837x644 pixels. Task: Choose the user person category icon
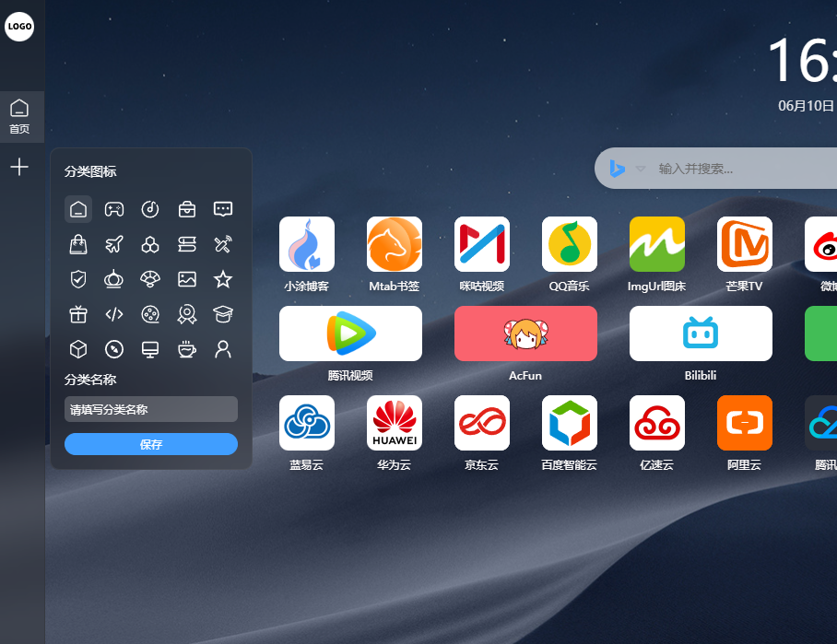(222, 349)
